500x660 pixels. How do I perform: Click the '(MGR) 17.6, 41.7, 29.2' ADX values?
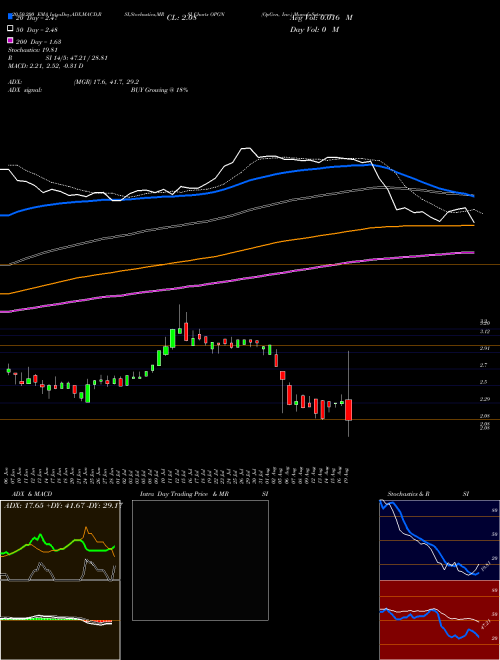(106, 82)
